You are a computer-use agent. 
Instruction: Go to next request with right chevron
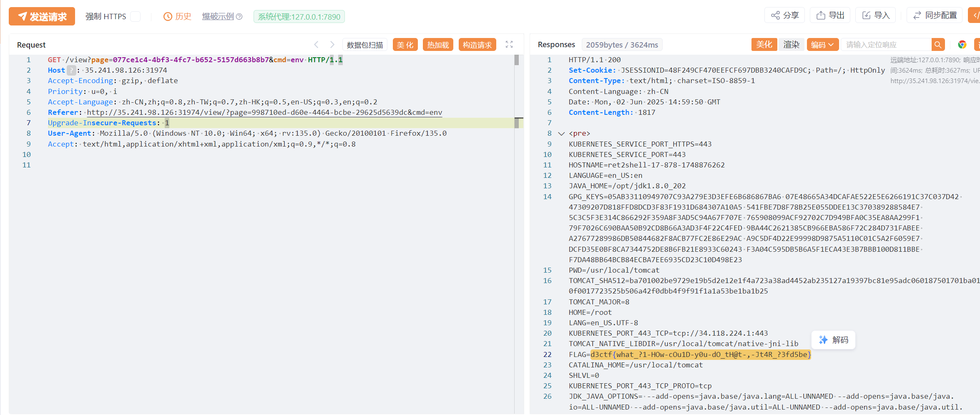click(x=332, y=44)
